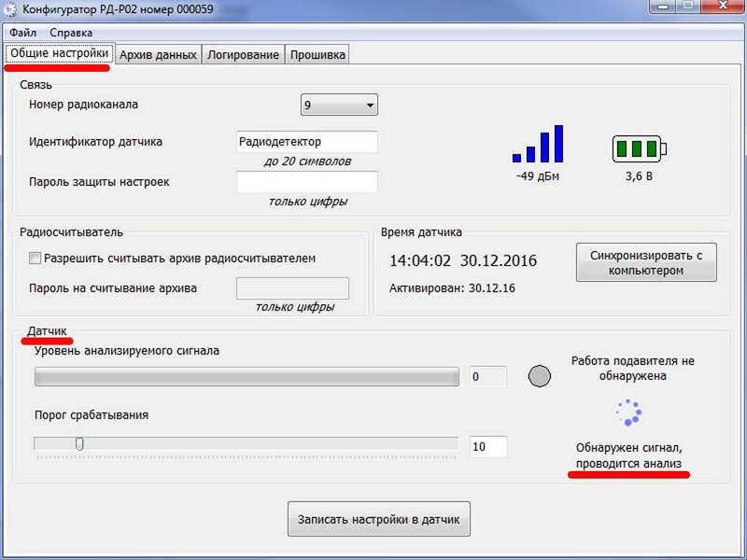Click the Номер радиоканала label
747x560 pixels.
pyautogui.click(x=83, y=105)
